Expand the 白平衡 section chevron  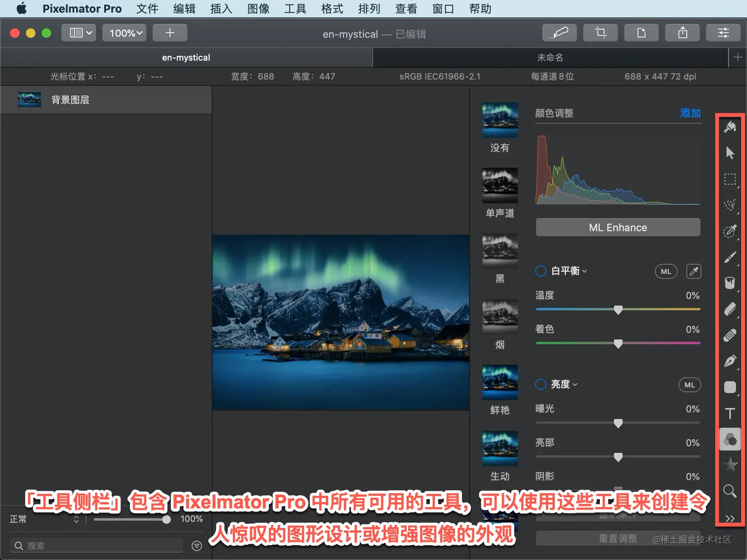coord(584,271)
